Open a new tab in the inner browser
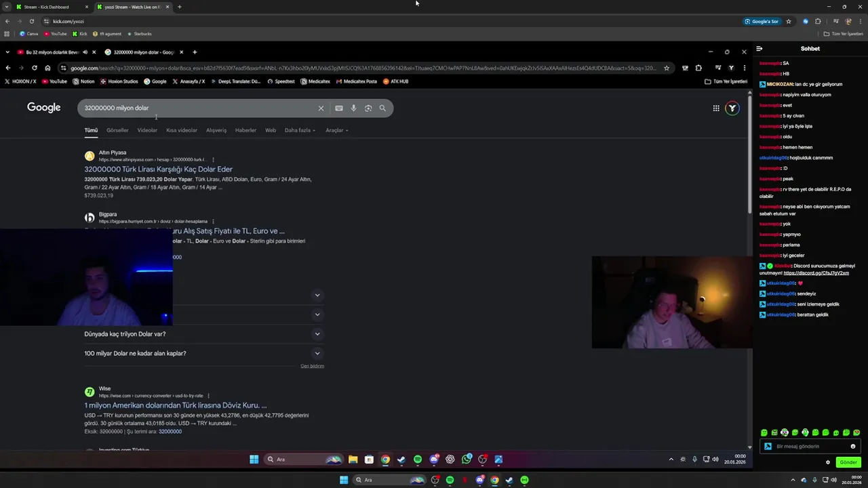This screenshot has width=868, height=488. (195, 52)
